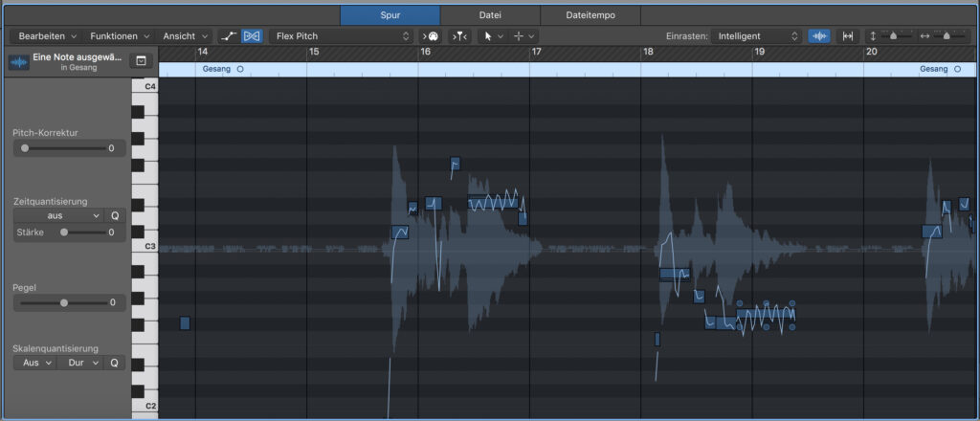Select the highest pitch note after bar 16
This screenshot has width=980, height=421.
455,164
